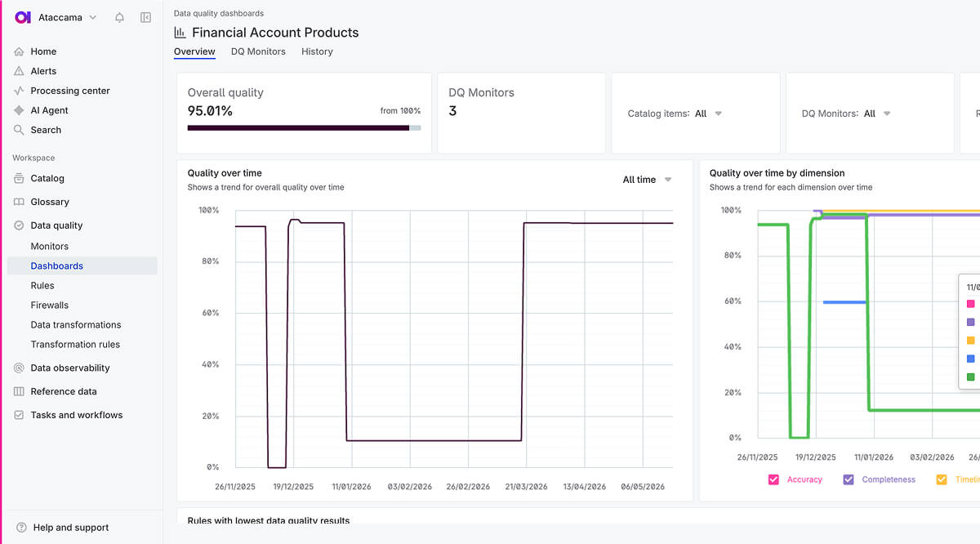The width and height of the screenshot is (980, 544).
Task: Switch to the DQ Monitors tab
Action: click(x=258, y=51)
